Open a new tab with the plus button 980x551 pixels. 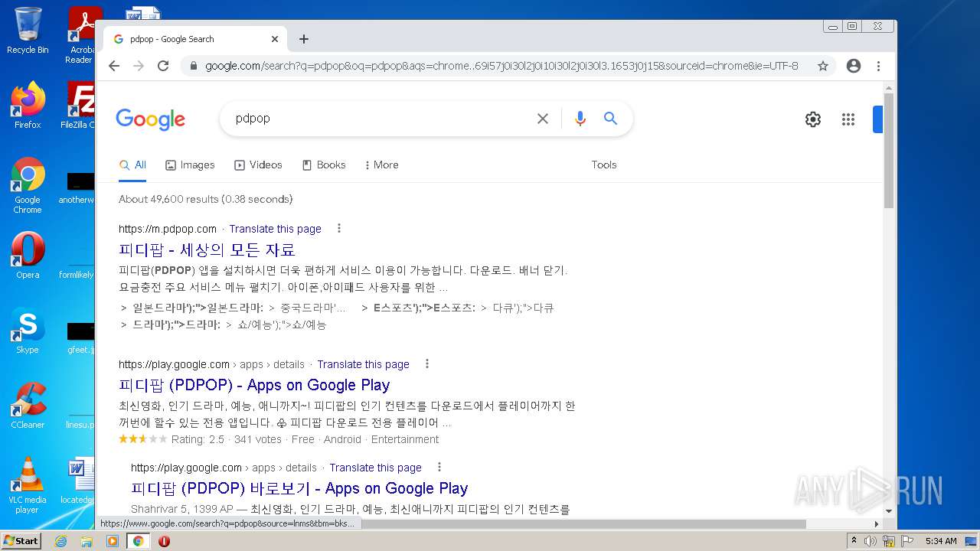click(304, 39)
